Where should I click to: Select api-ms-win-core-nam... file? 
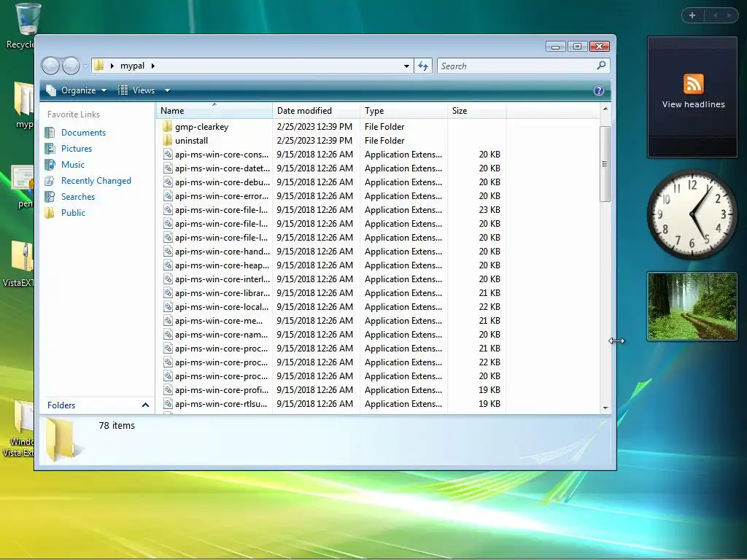tap(222, 334)
